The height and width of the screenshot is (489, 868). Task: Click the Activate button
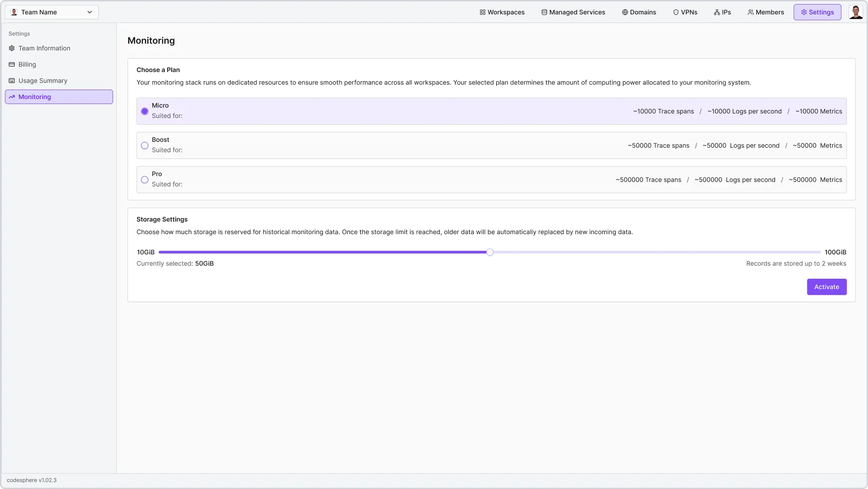click(827, 287)
